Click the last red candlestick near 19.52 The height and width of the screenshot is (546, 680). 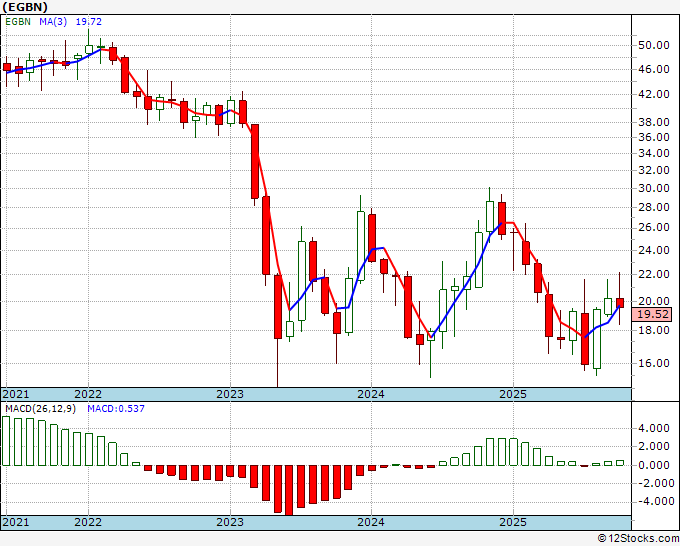pos(620,303)
